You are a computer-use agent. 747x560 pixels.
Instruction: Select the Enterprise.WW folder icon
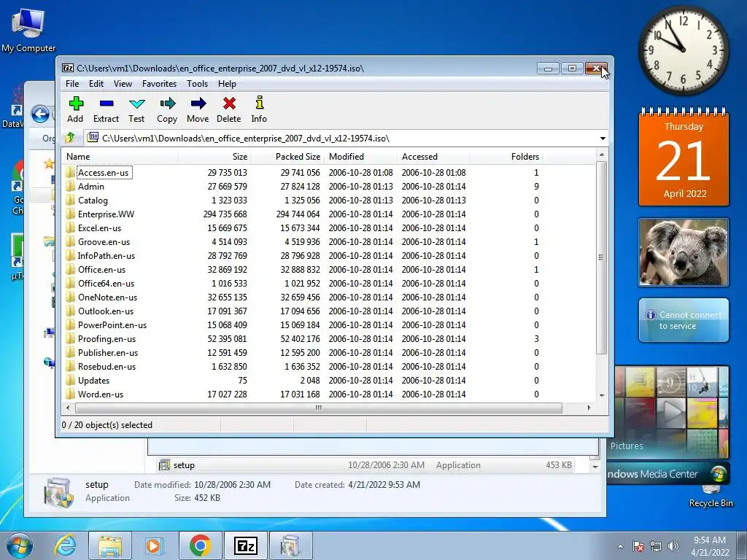pyautogui.click(x=71, y=214)
